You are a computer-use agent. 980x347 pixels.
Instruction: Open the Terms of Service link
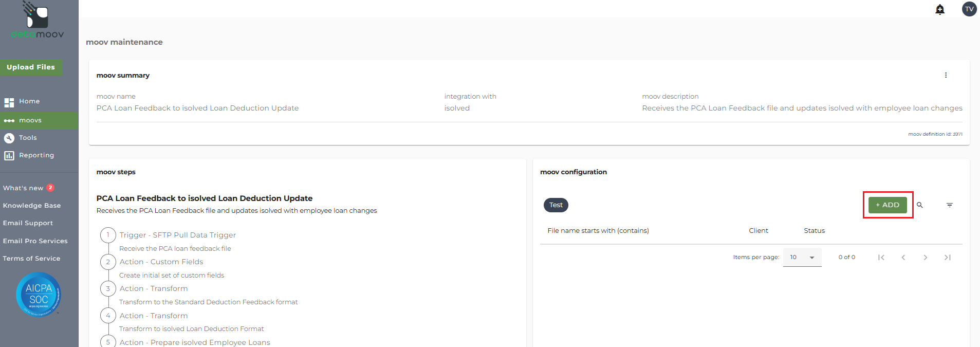pos(31,259)
